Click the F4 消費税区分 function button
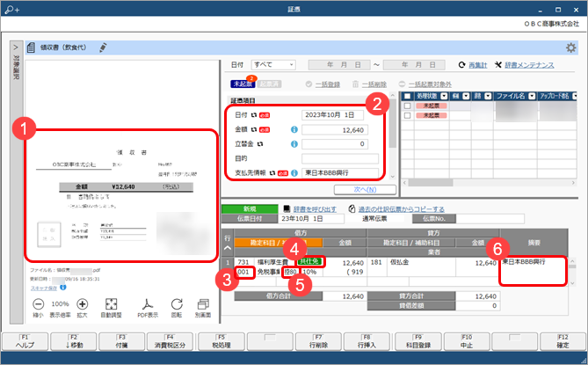The image size is (588, 365). coord(170,341)
